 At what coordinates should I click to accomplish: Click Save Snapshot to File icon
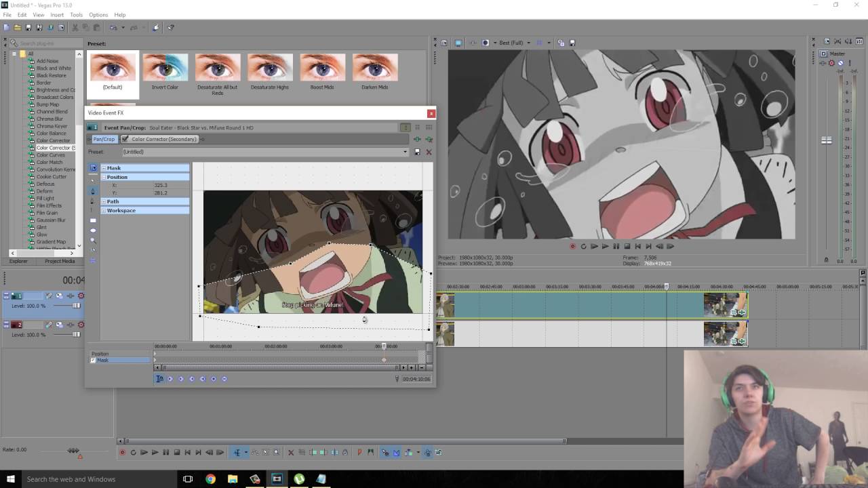[x=572, y=43]
